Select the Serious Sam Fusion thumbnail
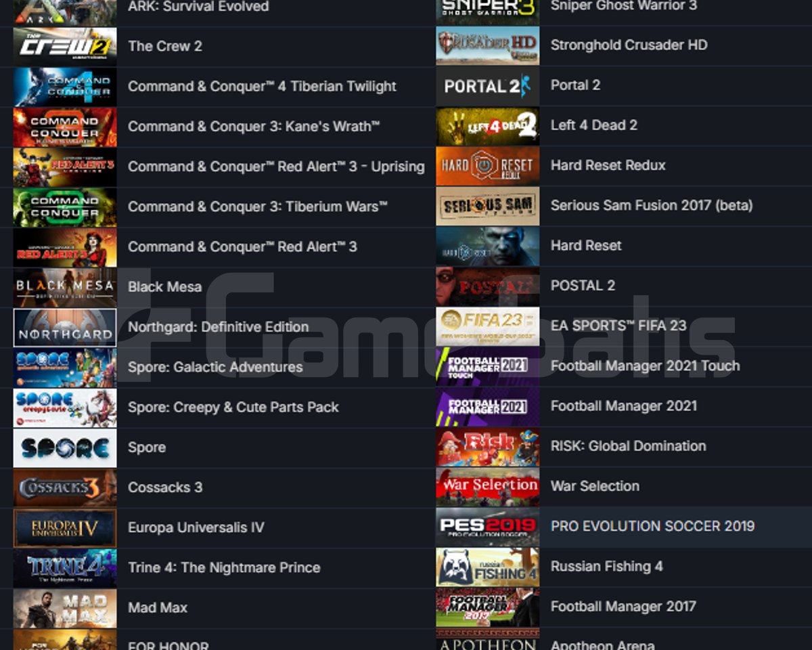 coord(488,205)
